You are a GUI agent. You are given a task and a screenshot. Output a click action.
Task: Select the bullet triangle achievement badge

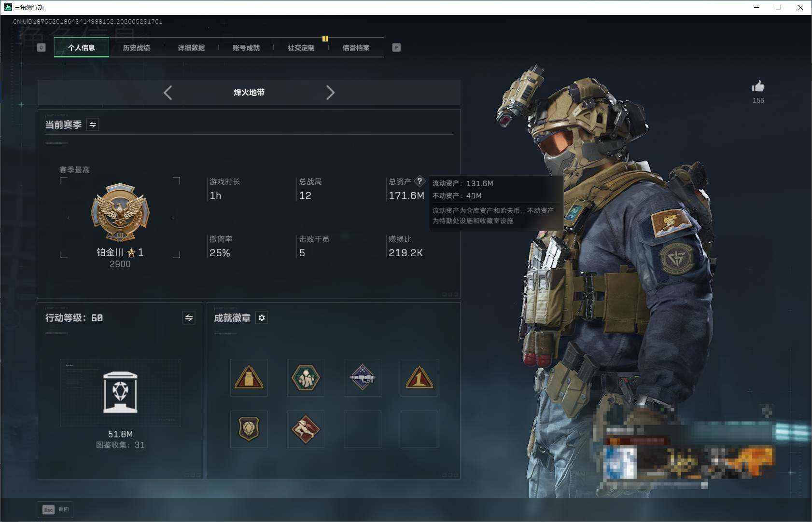249,377
